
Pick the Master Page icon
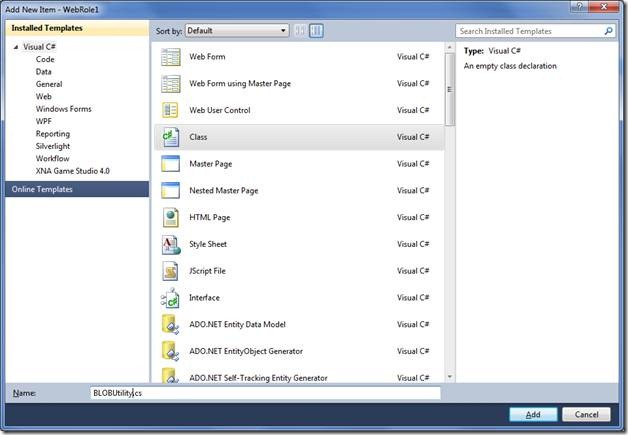(170, 164)
